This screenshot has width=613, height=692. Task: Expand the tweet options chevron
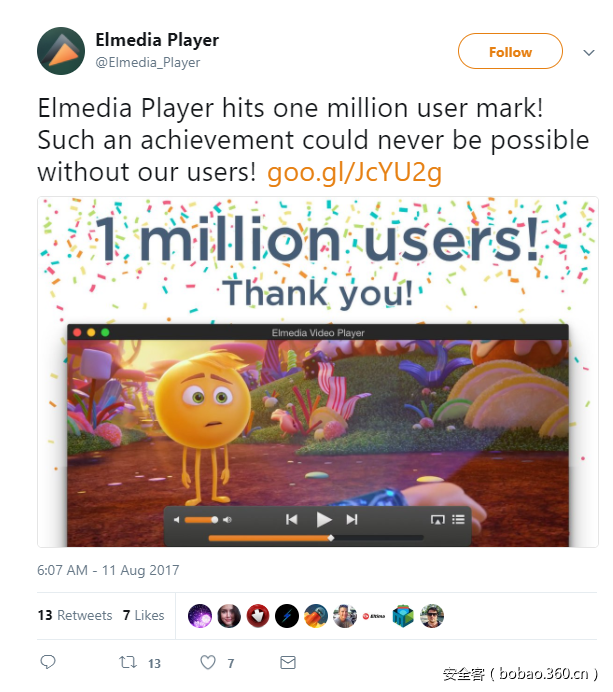[x=587, y=52]
